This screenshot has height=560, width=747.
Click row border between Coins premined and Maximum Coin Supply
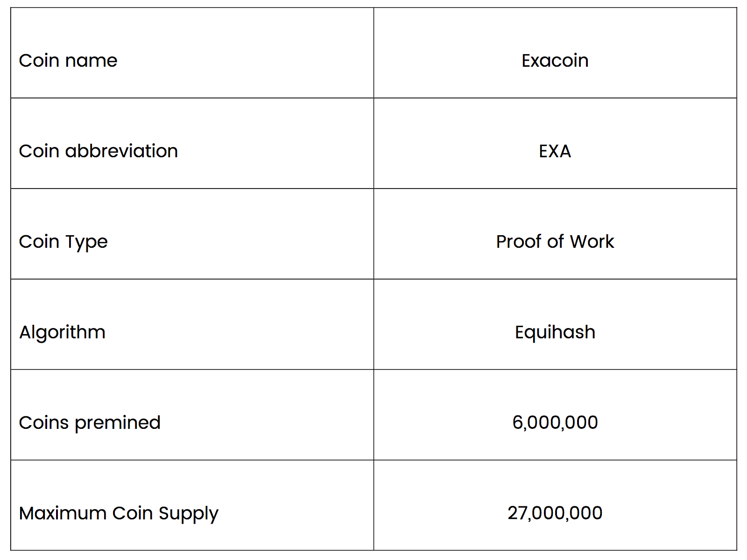187,460
